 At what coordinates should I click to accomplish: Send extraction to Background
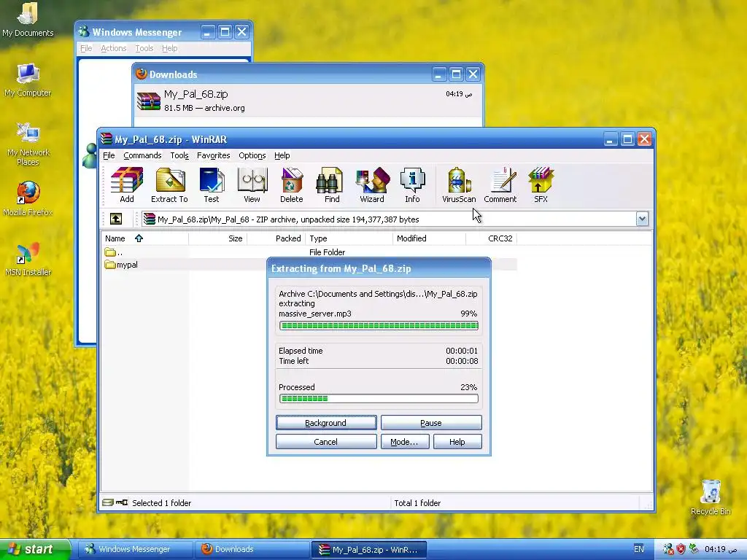(x=326, y=423)
